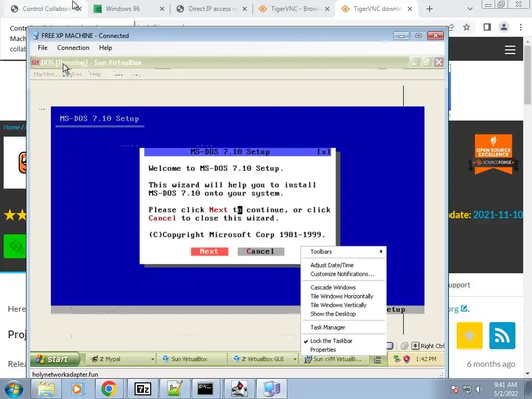The height and width of the screenshot is (399, 532).
Task: Click Cancel in MS-DOS 7.10 Setup
Action: tap(261, 251)
